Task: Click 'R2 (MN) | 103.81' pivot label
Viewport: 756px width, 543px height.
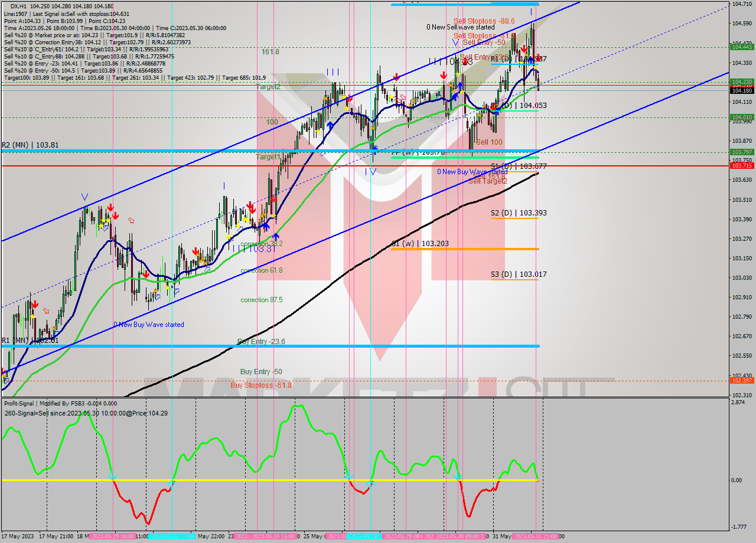Action: tap(30, 145)
